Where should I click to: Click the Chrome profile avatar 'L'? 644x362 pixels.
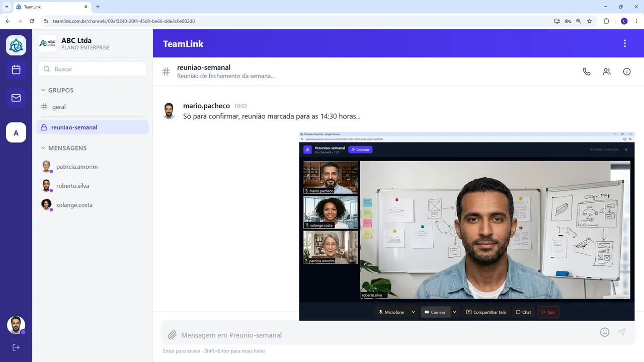624,21
